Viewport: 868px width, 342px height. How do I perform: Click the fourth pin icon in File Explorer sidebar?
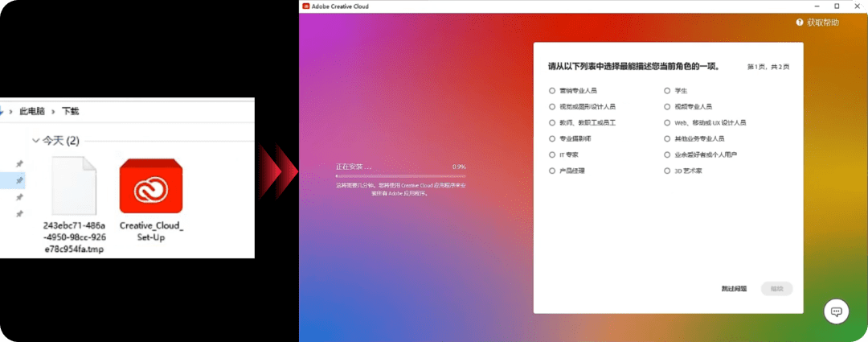coord(19,214)
